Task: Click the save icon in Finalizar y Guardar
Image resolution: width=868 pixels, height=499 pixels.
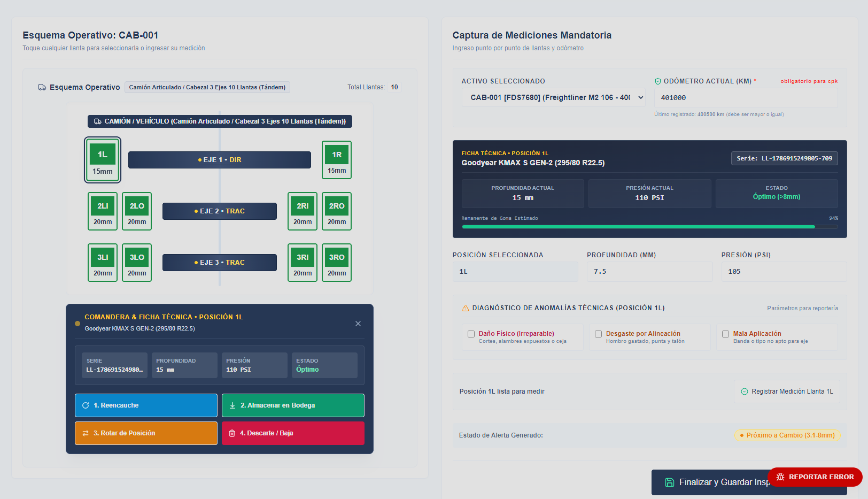Action: 669,482
